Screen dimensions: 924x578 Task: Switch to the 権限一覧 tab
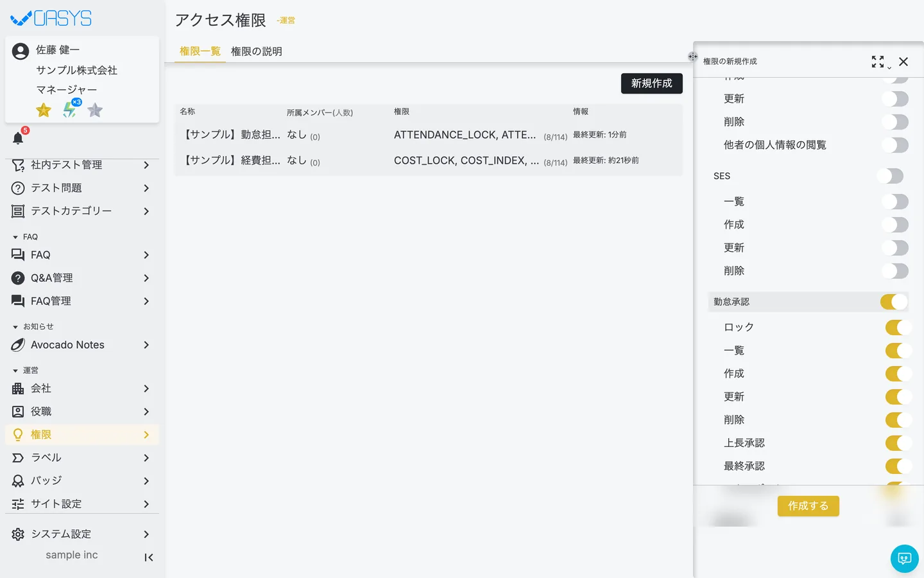point(200,51)
